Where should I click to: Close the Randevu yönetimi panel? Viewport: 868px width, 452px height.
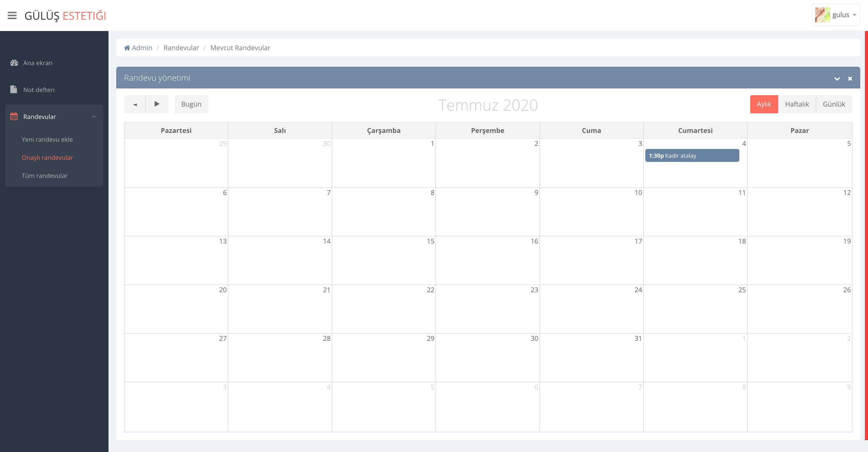pyautogui.click(x=850, y=79)
